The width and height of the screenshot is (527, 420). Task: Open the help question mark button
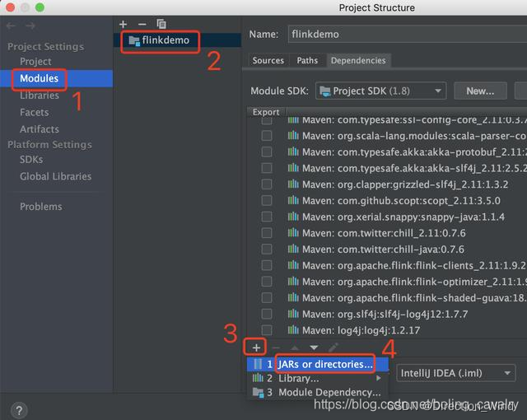click(x=19, y=410)
